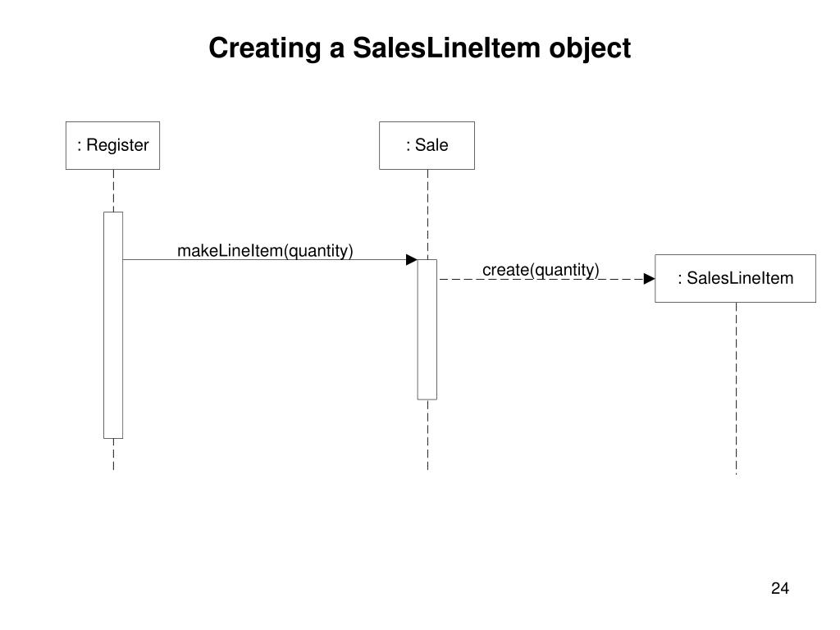Select the ': Sale' object box
The width and height of the screenshot is (840, 630).
[x=427, y=145]
